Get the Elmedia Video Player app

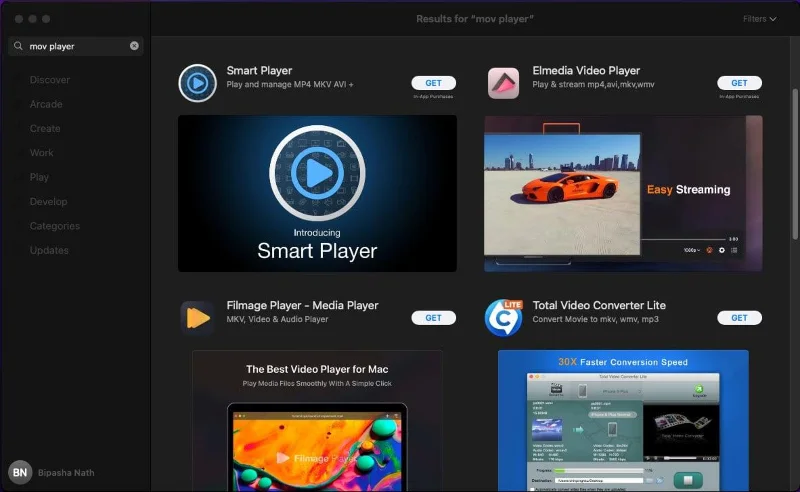tap(739, 83)
